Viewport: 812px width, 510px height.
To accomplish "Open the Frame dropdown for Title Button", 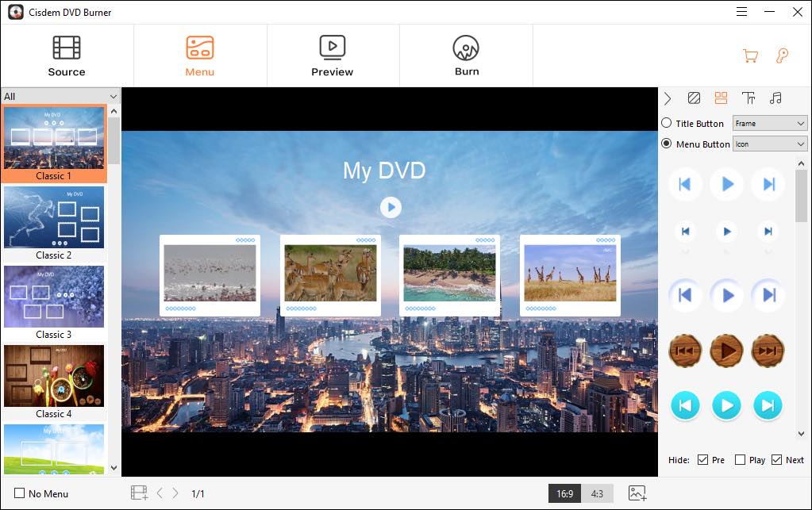I will click(x=769, y=123).
